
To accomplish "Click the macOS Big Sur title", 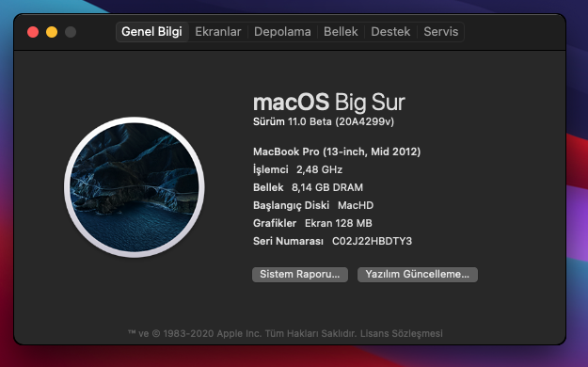I will pos(329,102).
